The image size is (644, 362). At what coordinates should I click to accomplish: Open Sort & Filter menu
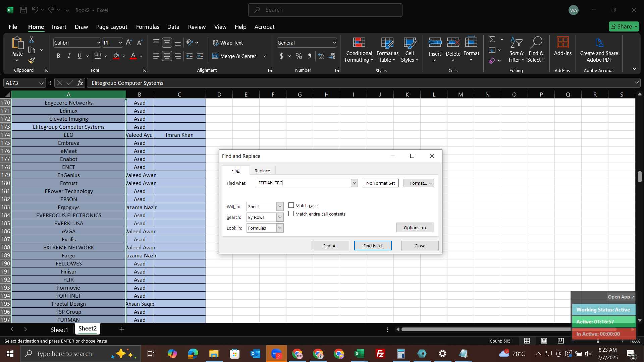(x=516, y=50)
